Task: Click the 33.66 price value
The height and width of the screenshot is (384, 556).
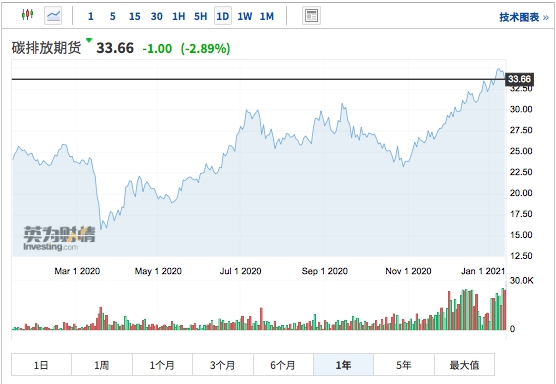Action: [x=115, y=48]
